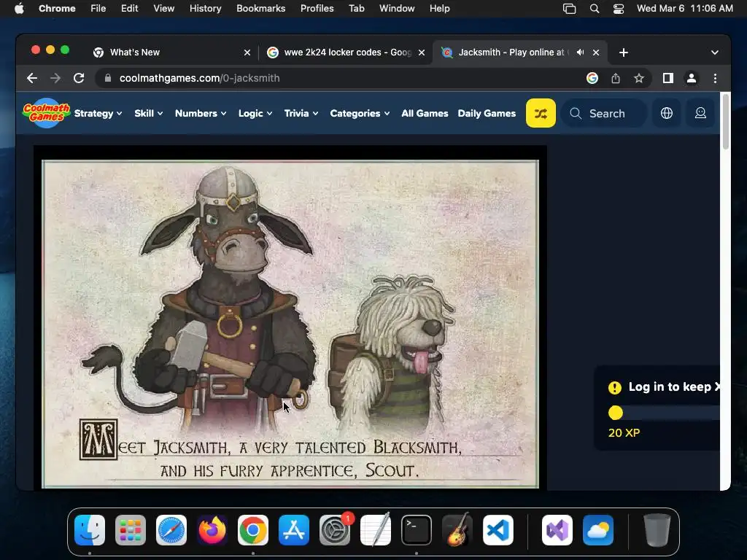747x560 pixels.
Task: Expand the Categories dropdown
Action: click(360, 113)
